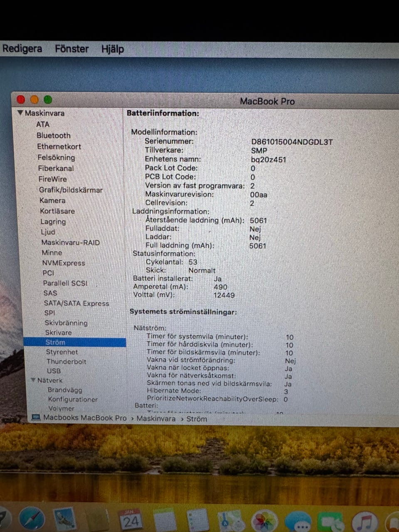
Task: Click Ström in the path bar
Action: tap(197, 419)
